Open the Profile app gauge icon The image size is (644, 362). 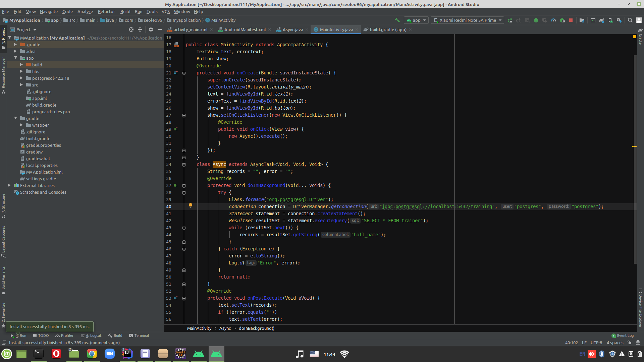[553, 20]
